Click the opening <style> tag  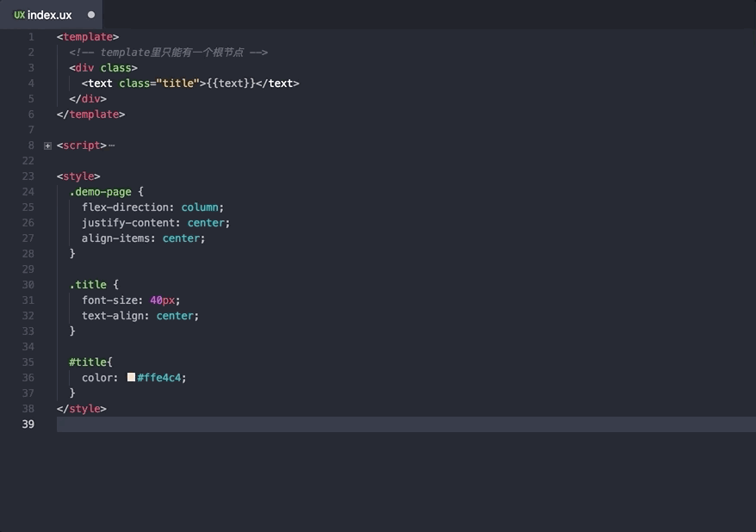[x=78, y=176]
